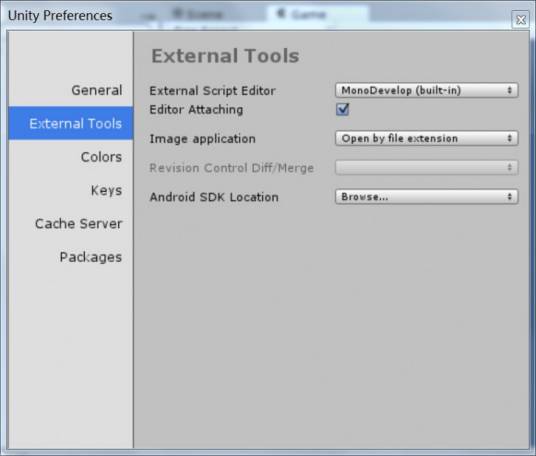This screenshot has height=456, width=536.
Task: Close the Unity Preferences window
Action: (521, 20)
